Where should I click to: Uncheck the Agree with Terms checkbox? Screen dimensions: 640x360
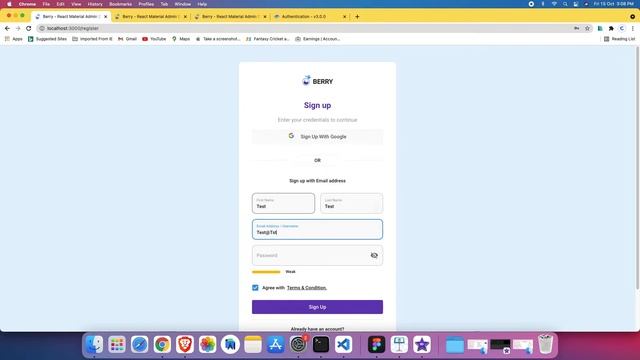point(255,288)
